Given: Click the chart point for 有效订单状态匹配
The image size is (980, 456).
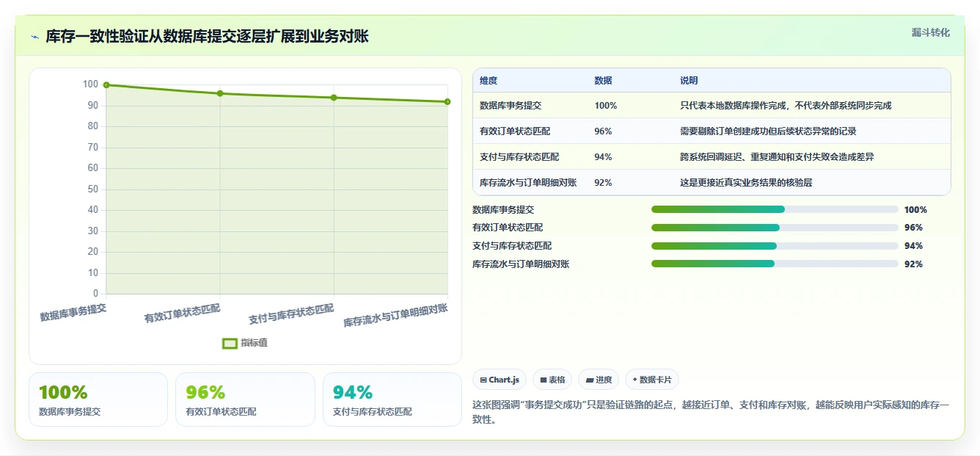Looking at the screenshot, I should coord(220,93).
